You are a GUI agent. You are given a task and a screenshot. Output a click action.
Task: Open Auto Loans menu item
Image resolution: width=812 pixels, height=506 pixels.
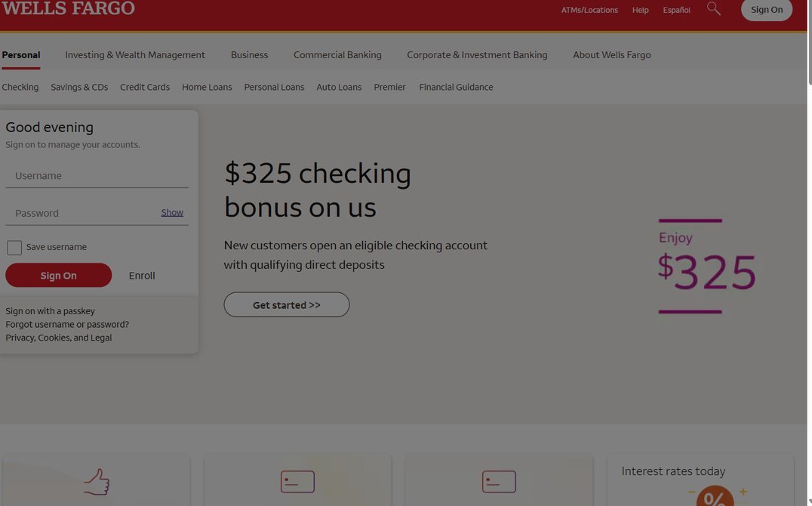[339, 87]
